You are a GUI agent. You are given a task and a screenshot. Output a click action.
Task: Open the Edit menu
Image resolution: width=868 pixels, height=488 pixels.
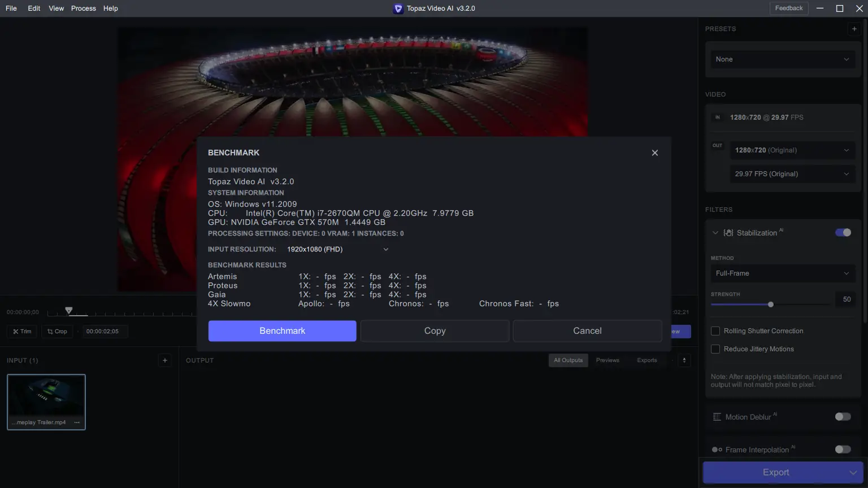coord(34,8)
